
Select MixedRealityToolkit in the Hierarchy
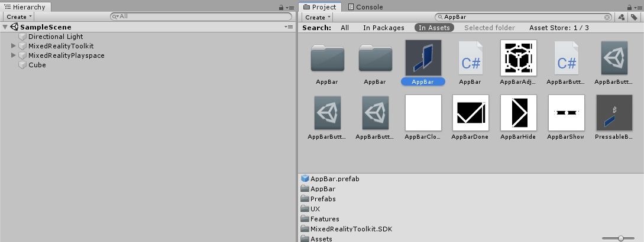61,46
